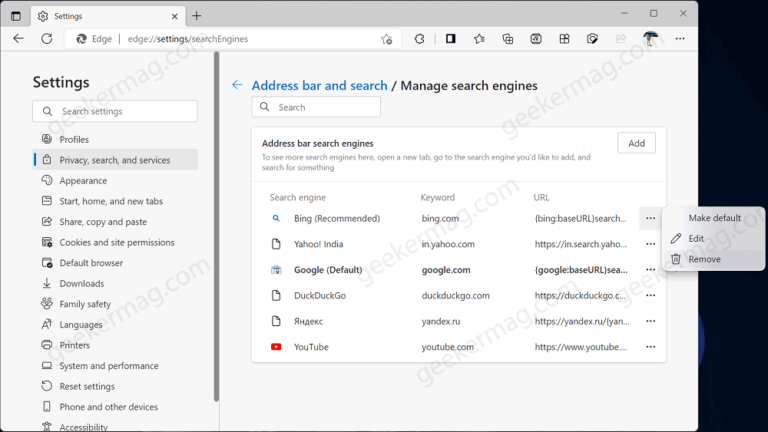
Task: Click the Bing (Recommended) engine name
Action: tap(337, 218)
